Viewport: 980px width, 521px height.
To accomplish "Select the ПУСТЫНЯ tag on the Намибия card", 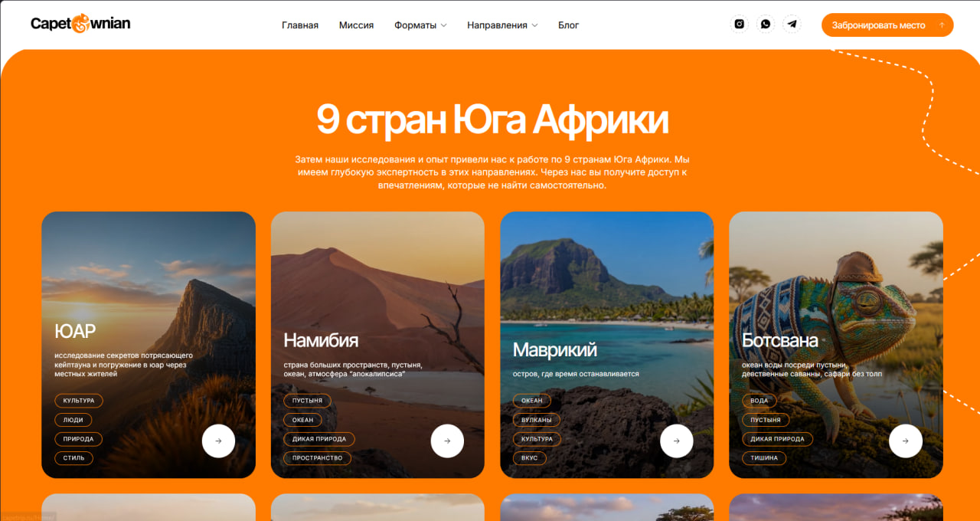I will coord(307,401).
